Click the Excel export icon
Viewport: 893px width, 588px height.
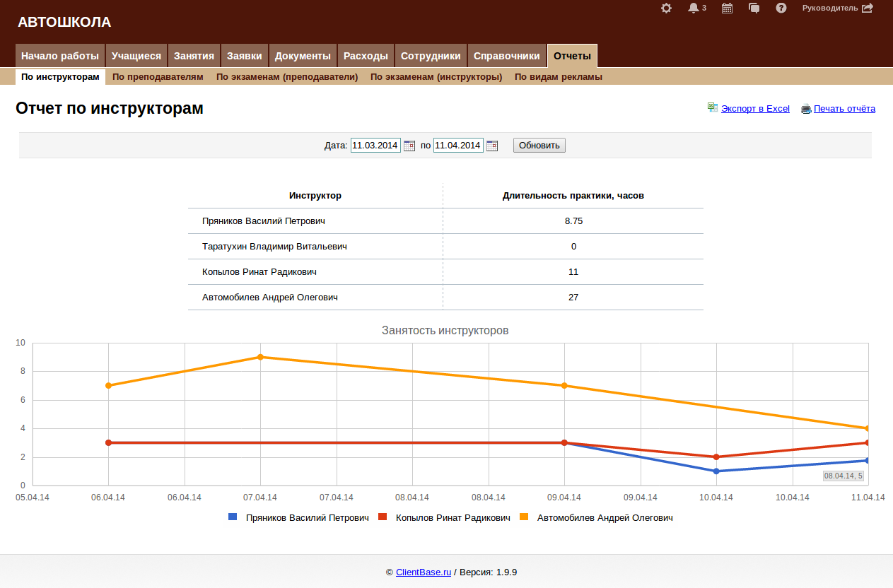tap(713, 108)
